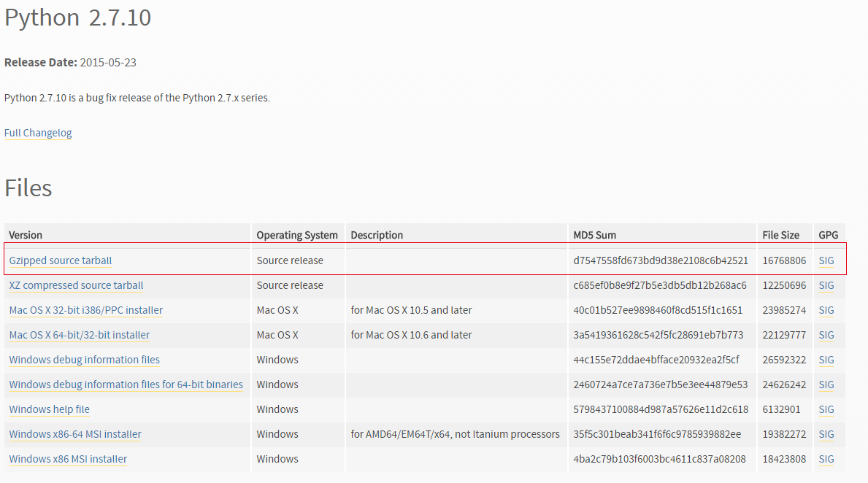Click file size 26592322
868x483 pixels.
tap(784, 360)
